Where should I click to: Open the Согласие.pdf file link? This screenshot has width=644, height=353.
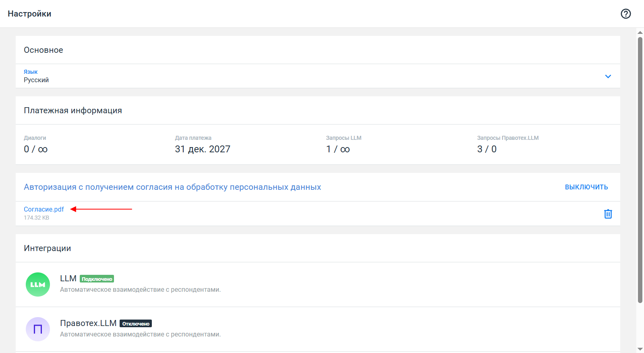point(43,209)
